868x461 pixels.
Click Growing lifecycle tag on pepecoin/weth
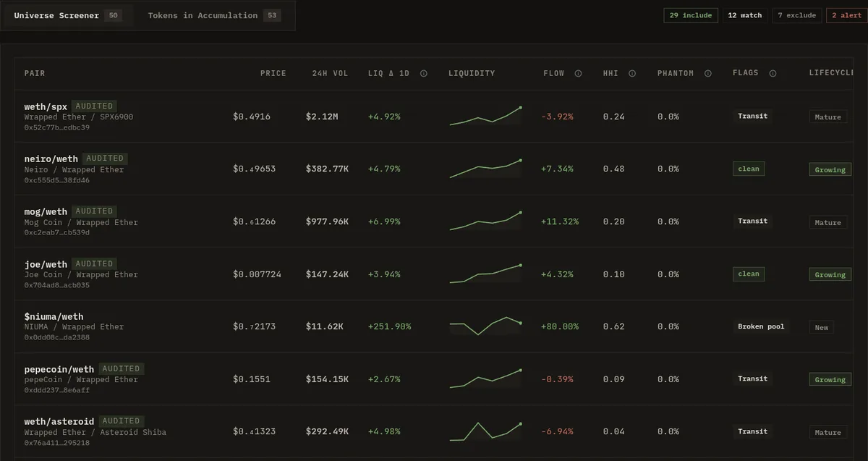point(830,379)
